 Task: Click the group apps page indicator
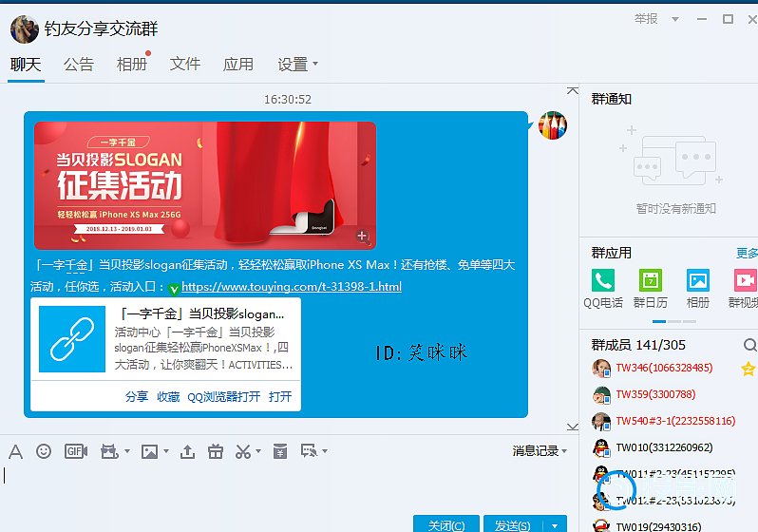pyautogui.click(x=674, y=322)
